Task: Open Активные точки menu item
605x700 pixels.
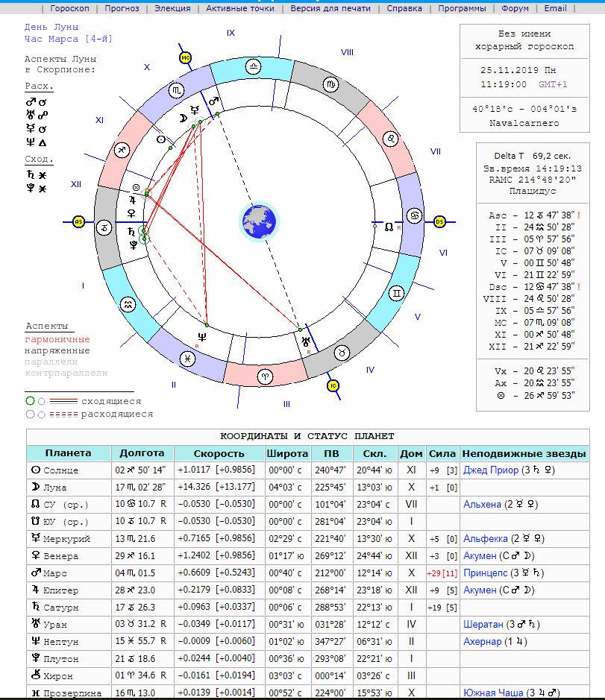Action: [240, 8]
